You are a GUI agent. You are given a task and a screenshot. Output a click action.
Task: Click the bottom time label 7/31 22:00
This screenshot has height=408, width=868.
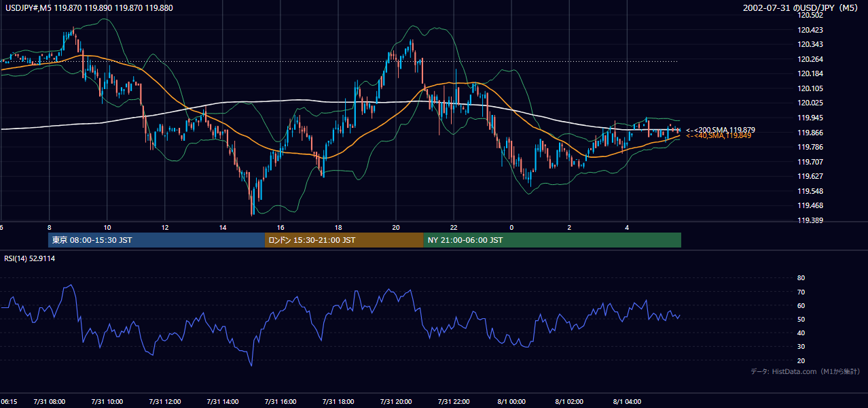[x=454, y=402]
